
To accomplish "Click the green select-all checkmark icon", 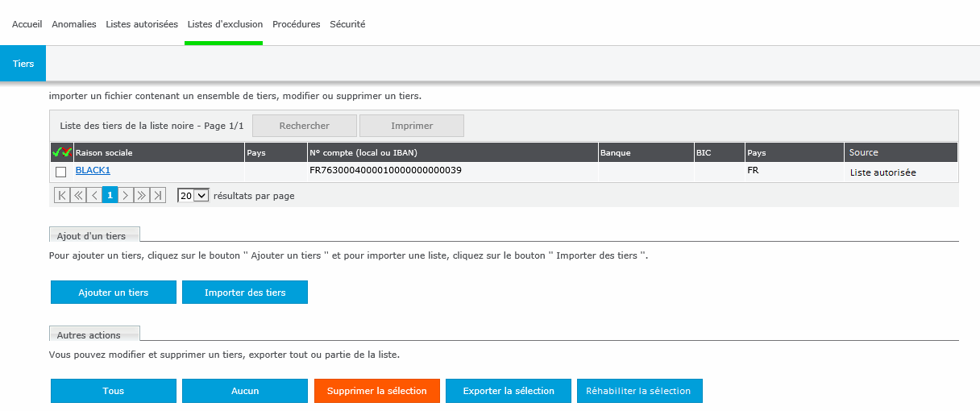I will (56, 152).
